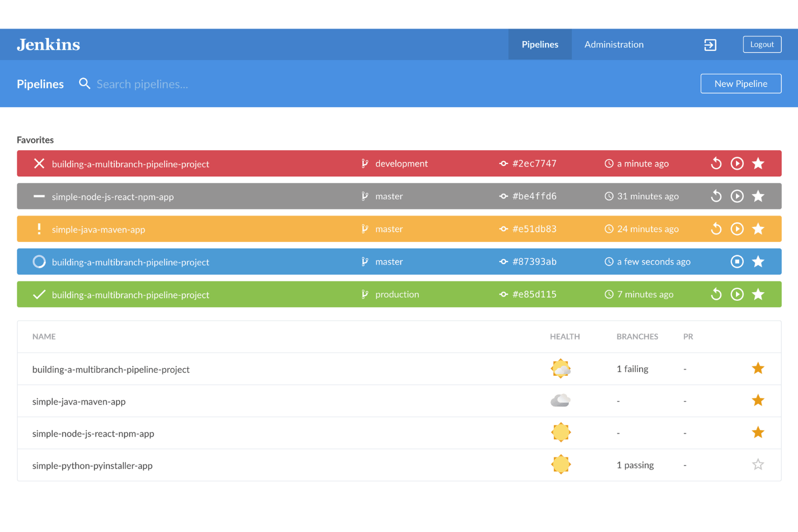Viewport: 798px width, 532px height.
Task: Stop the currently running master build
Action: pos(737,261)
